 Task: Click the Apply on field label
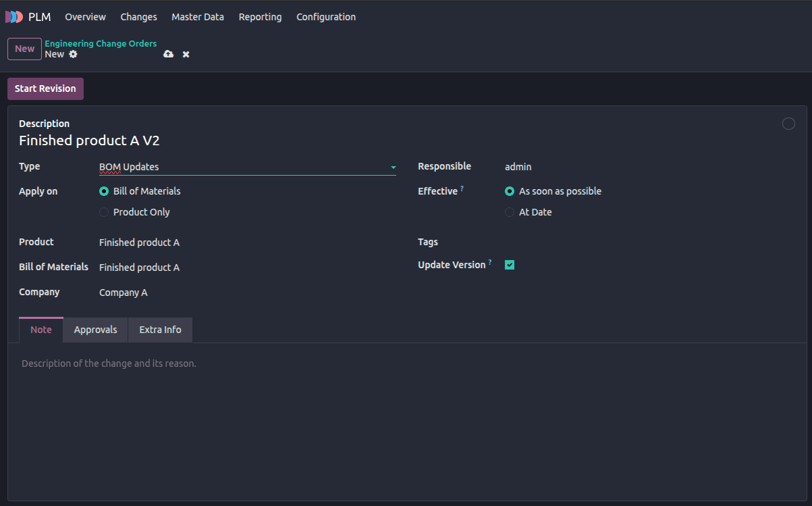click(x=38, y=191)
